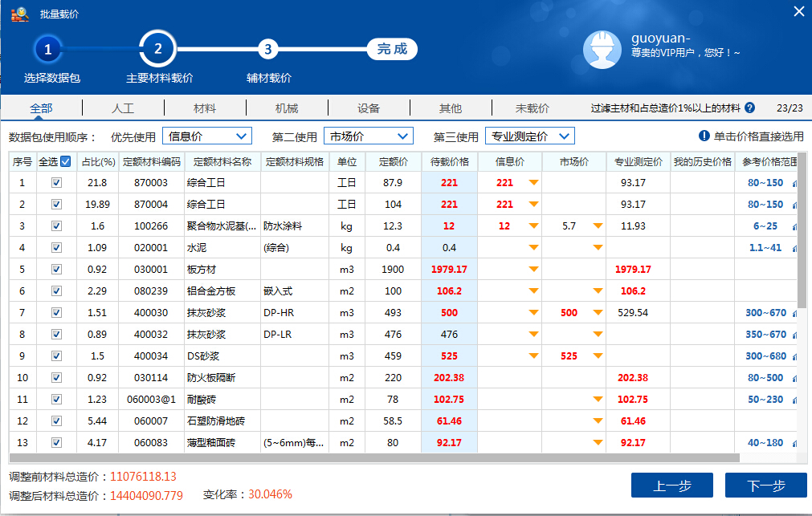Click the 批量载价 app logo icon
Viewport: 812px width, 516px height.
pyautogui.click(x=20, y=13)
